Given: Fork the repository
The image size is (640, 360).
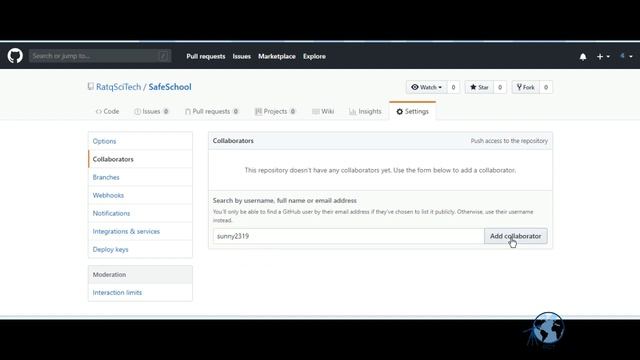Looking at the screenshot, I should click(x=526, y=87).
